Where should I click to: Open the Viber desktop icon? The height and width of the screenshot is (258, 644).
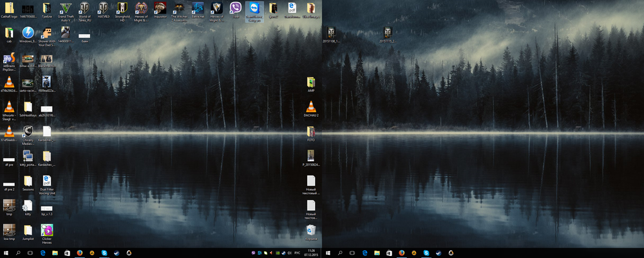(x=236, y=9)
